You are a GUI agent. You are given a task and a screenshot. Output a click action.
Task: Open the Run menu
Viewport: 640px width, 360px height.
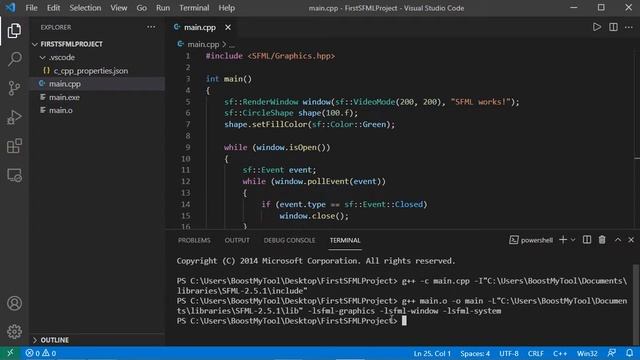click(163, 8)
